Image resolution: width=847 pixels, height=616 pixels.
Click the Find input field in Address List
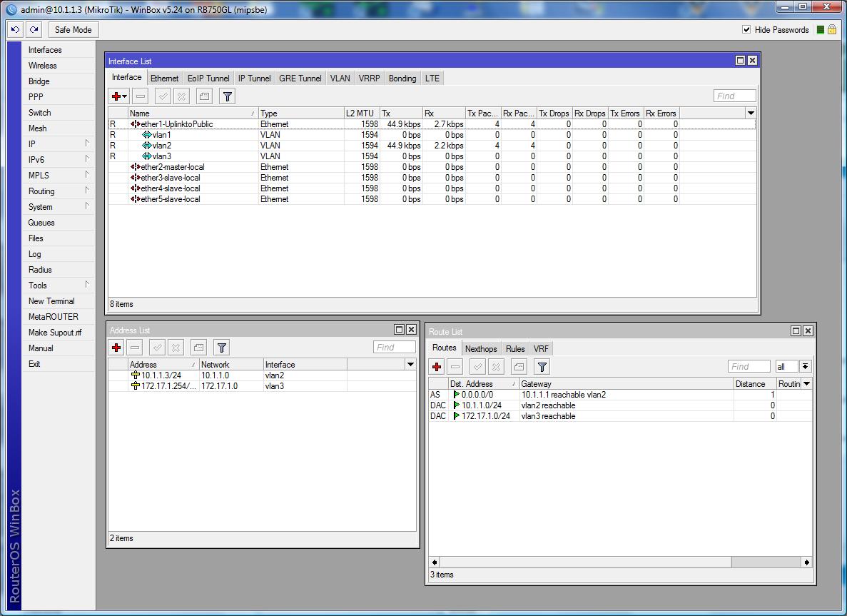(393, 348)
